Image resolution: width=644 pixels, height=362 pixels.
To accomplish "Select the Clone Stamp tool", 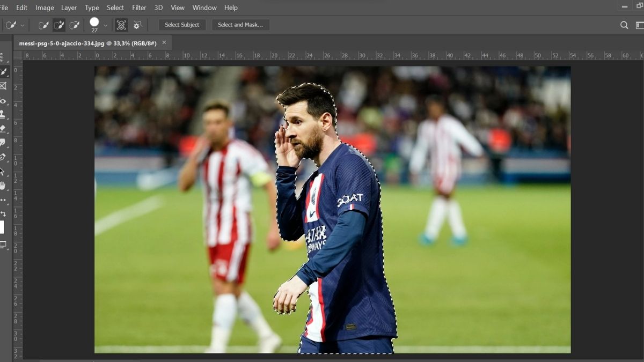I will [x=3, y=114].
